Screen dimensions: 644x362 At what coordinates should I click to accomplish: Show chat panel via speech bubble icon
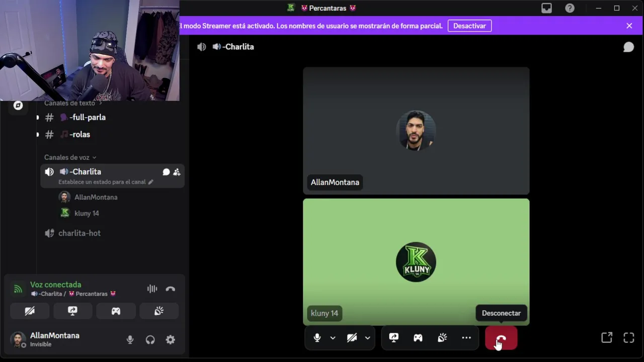[x=628, y=47]
